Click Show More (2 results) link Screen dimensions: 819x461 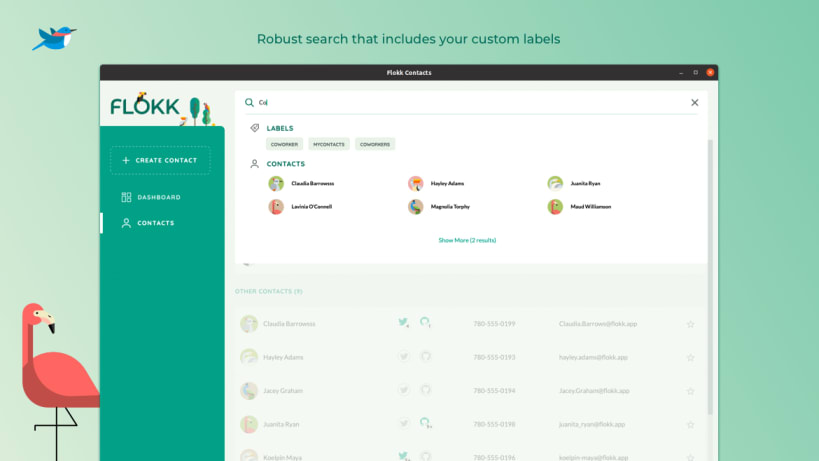coord(467,240)
